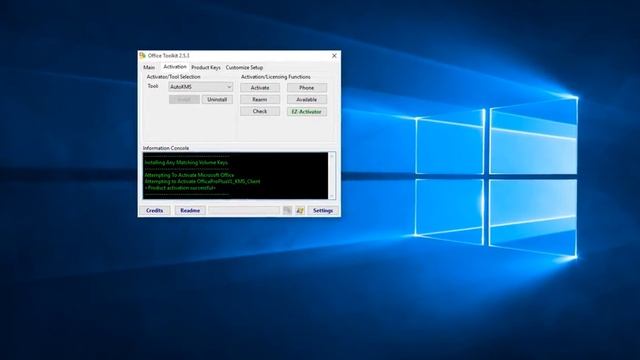Close the Office Toolkit window
This screenshot has height=360, width=640.
pos(334,56)
